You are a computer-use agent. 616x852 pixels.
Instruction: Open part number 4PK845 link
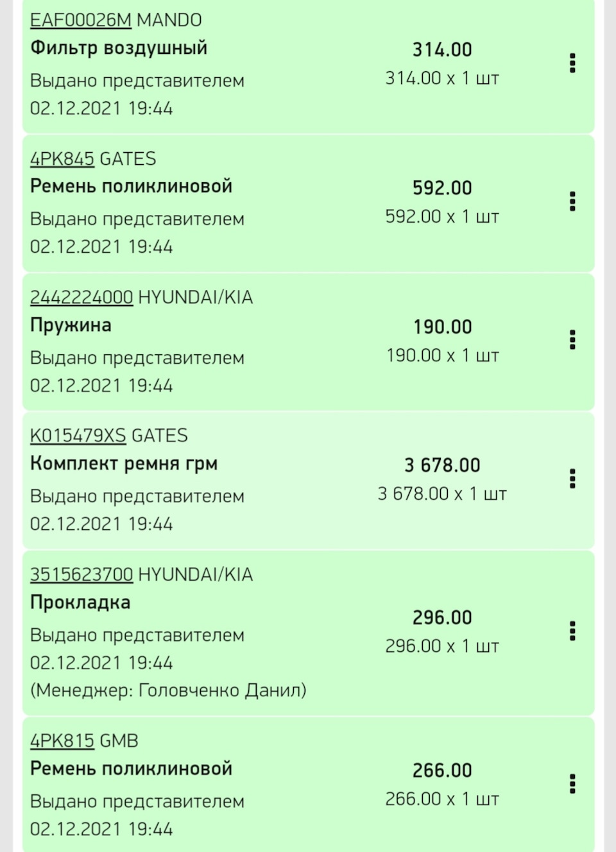click(62, 159)
